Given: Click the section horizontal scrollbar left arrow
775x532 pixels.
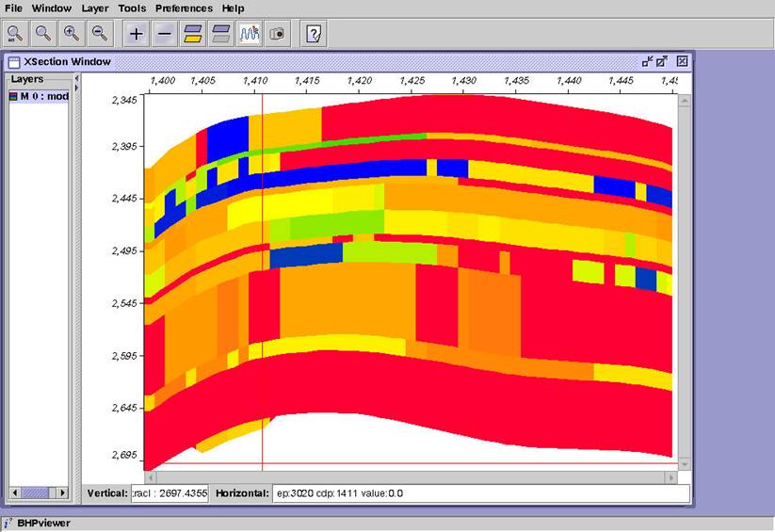Looking at the screenshot, I should (152, 477).
